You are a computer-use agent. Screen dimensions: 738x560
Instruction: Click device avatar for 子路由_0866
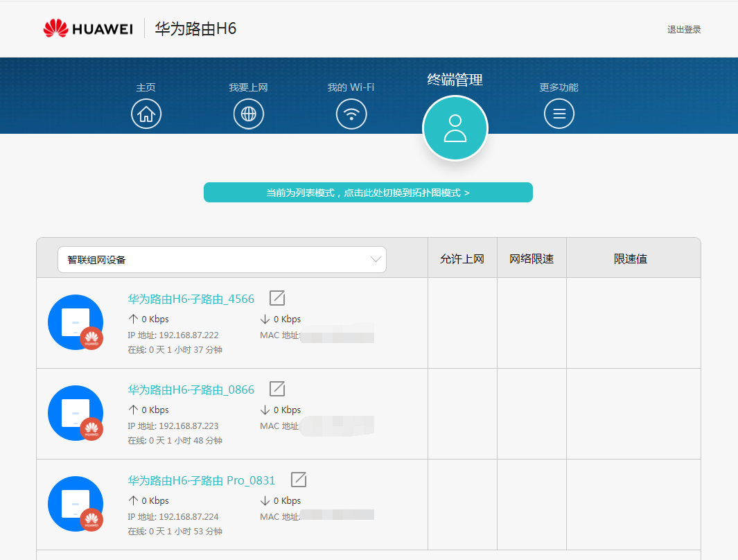(x=76, y=413)
